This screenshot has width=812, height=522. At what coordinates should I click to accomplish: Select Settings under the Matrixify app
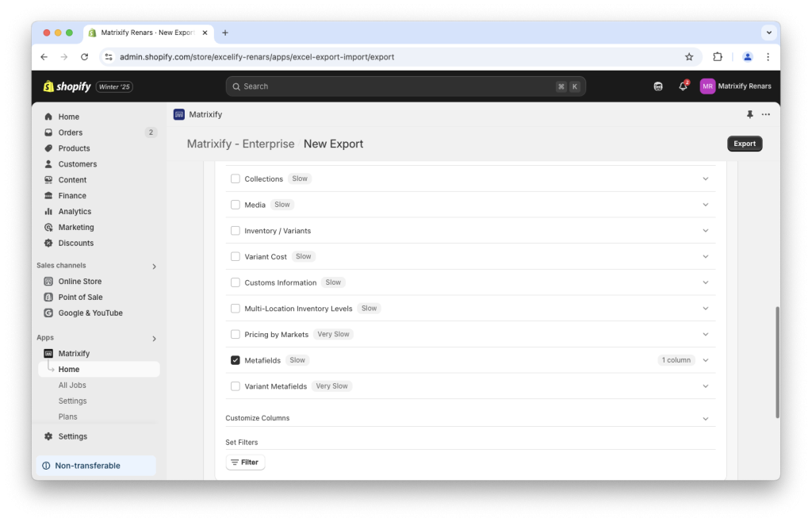tap(72, 401)
